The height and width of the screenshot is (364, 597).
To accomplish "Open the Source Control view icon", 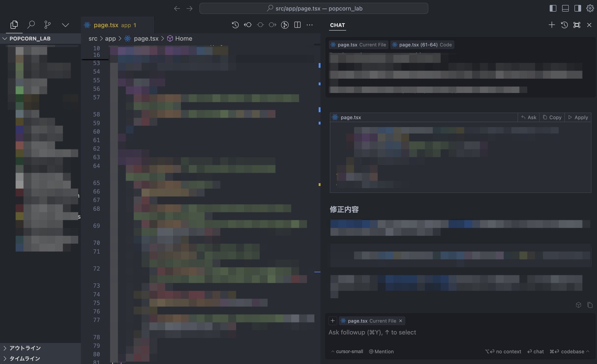I will 47,25.
